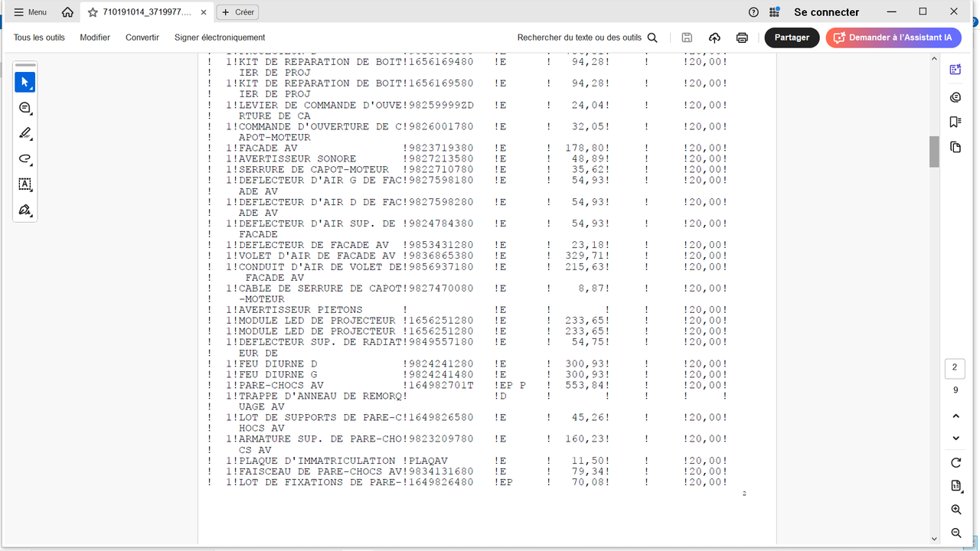Click the text PARE-CHOCS AV
This screenshot has width=980, height=551.
point(281,386)
